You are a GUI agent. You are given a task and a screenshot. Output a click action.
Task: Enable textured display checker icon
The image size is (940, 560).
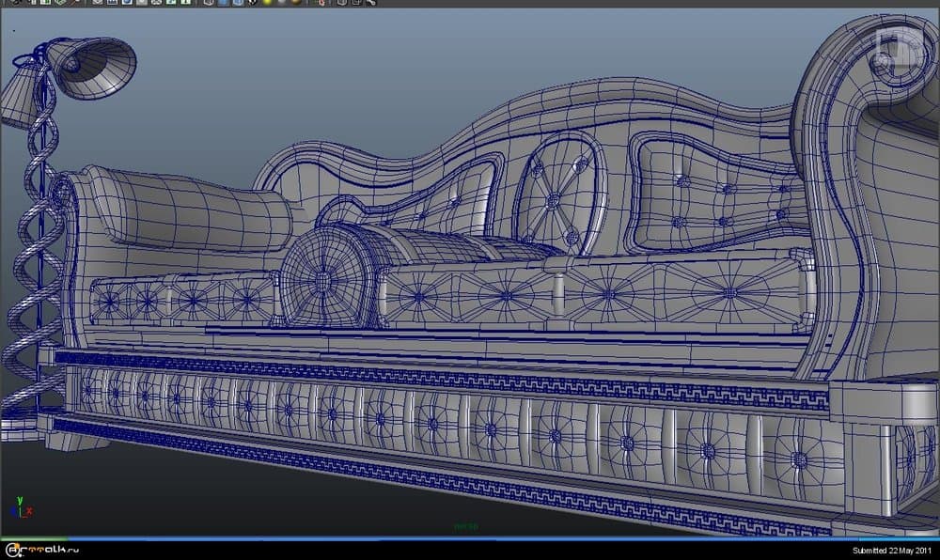coord(252,3)
